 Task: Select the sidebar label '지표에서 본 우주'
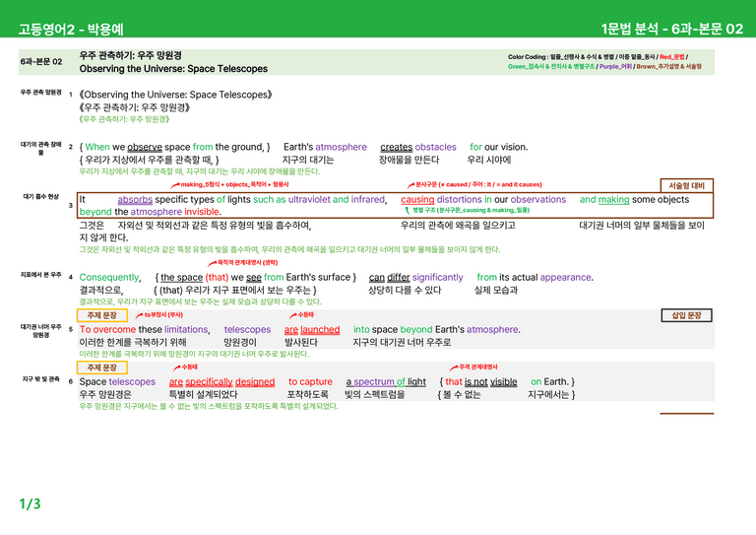(41, 275)
